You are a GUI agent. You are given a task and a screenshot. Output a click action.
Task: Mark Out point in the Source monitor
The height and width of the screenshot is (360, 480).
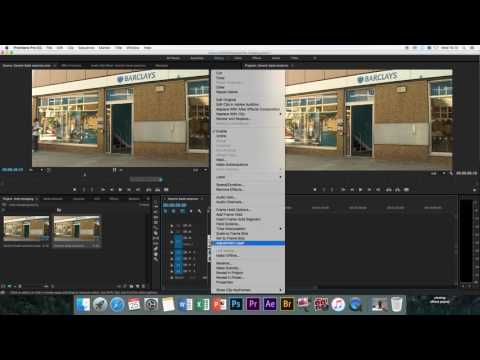pos(92,190)
